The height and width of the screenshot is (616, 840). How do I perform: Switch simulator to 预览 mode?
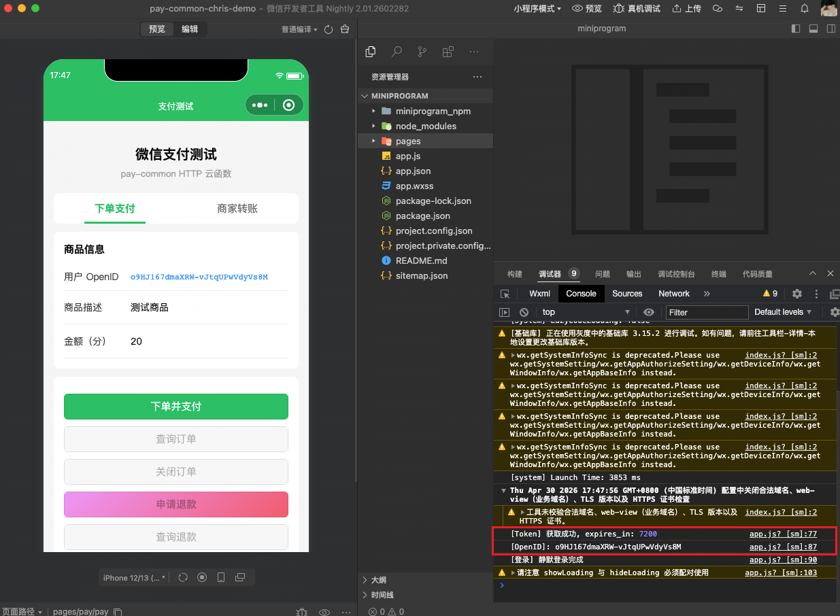[x=157, y=29]
